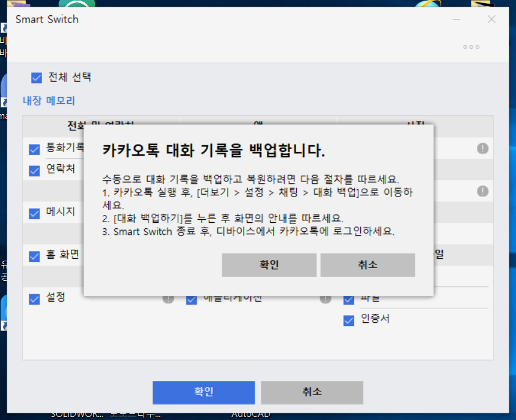Image resolution: width=516 pixels, height=420 pixels.
Task: Toggle the 전체 선택 checkbox
Action: (x=37, y=78)
